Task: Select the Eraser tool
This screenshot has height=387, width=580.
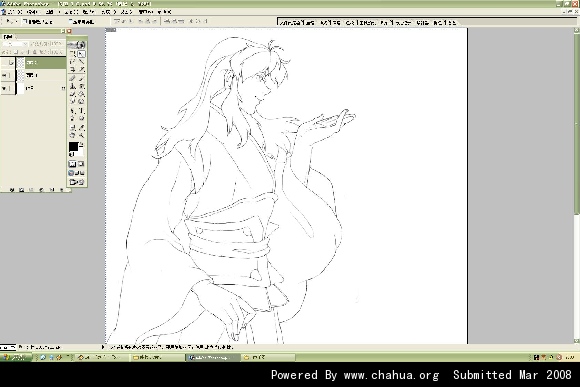Action: 72,94
